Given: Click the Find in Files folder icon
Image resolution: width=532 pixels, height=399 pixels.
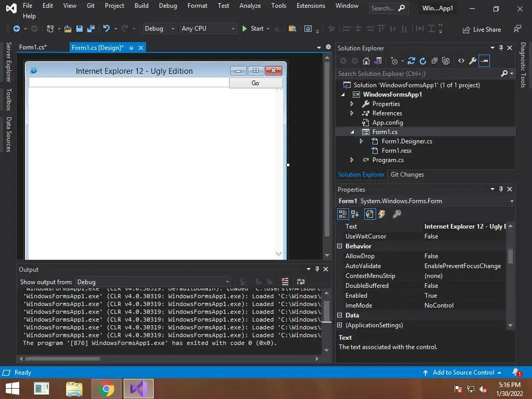Looking at the screenshot, I should pos(292,29).
